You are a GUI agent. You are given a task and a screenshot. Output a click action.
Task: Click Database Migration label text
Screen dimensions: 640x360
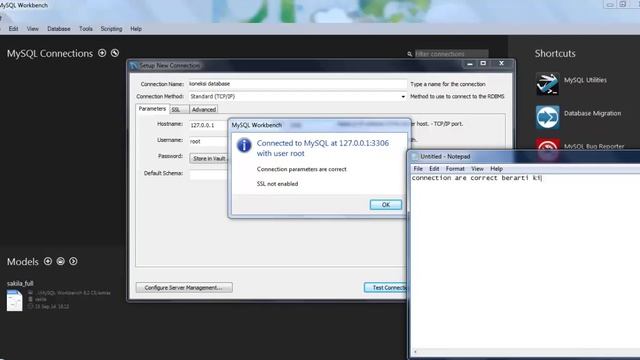(592, 113)
